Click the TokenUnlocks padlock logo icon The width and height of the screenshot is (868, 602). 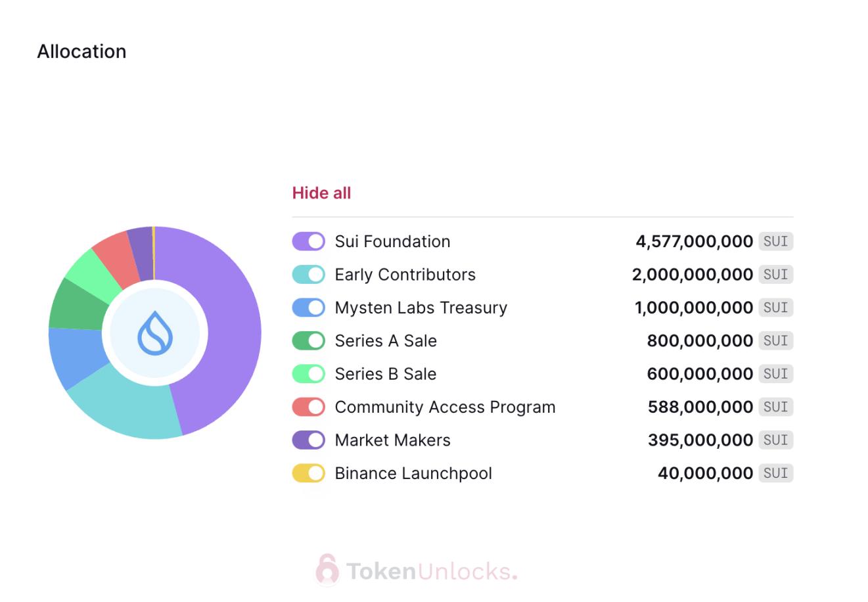(327, 570)
